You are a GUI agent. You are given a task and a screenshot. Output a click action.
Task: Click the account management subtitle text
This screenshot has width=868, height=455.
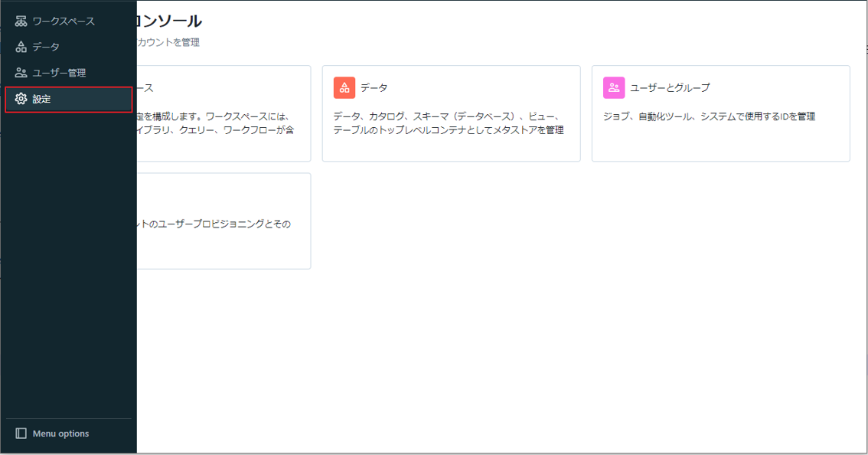pos(168,43)
